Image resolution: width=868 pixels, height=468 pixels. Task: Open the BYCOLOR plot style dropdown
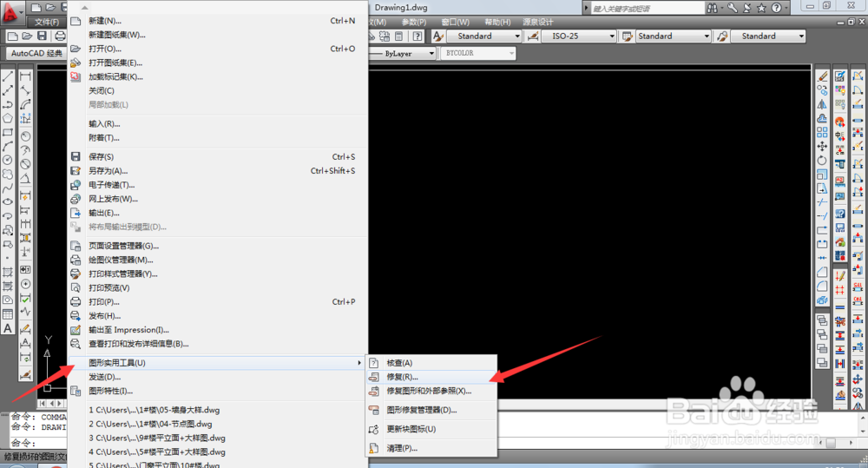point(479,53)
